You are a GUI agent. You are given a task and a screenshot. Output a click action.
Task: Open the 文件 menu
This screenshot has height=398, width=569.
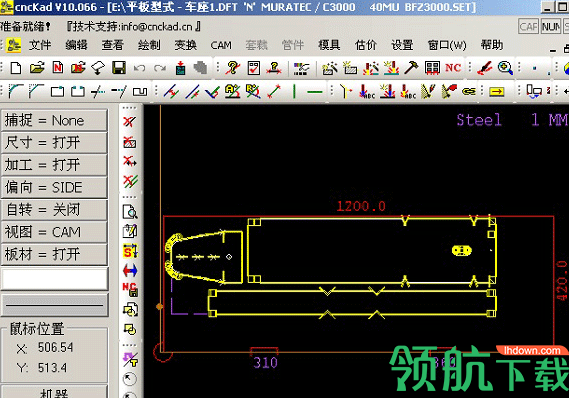(x=40, y=45)
